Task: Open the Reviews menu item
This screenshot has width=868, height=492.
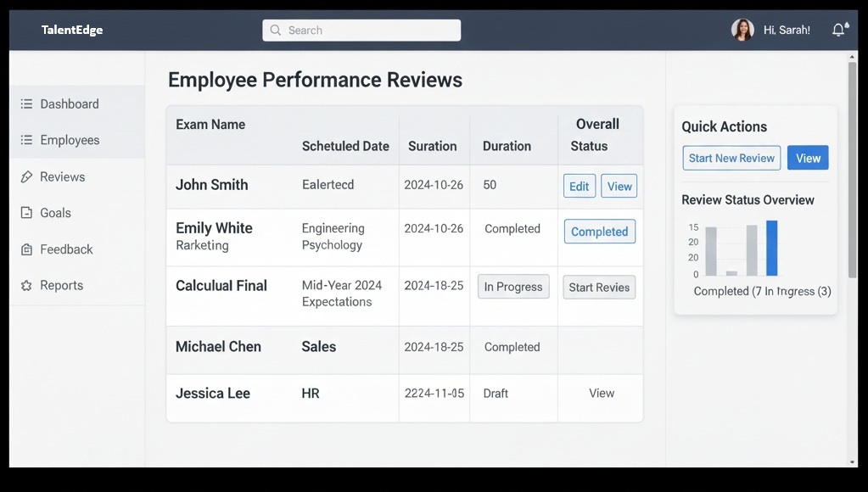Action: coord(62,177)
